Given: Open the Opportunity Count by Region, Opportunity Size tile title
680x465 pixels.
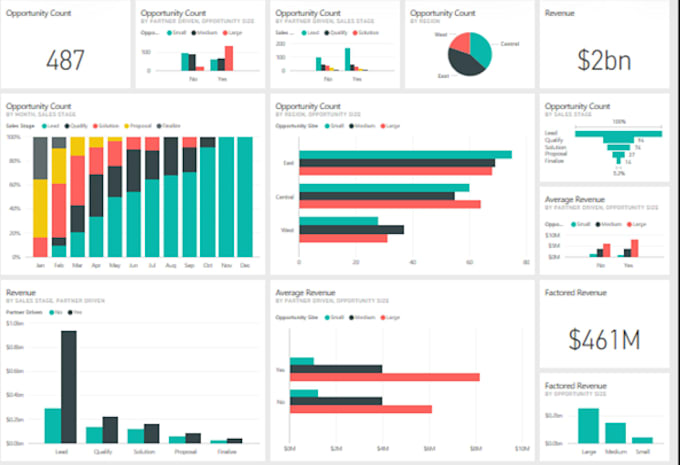Looking at the screenshot, I should pos(308,106).
